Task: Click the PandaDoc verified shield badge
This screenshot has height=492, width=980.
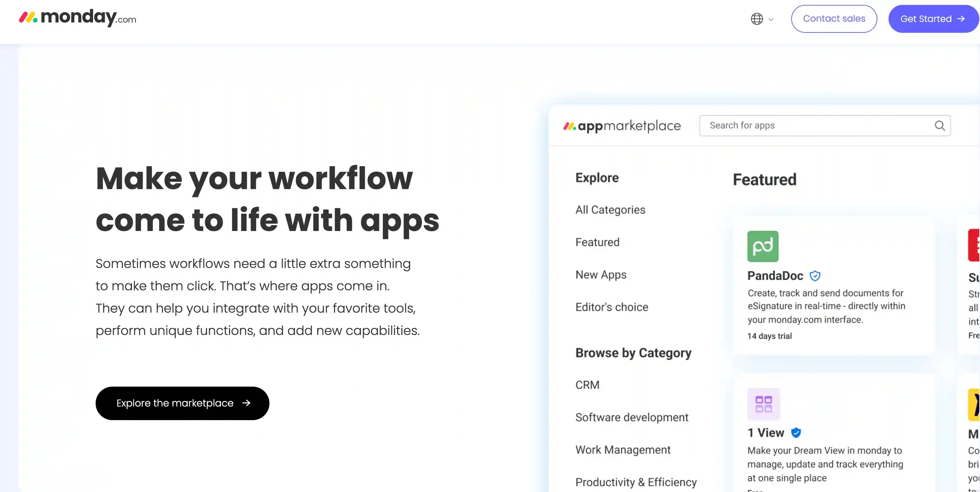Action: pos(815,276)
